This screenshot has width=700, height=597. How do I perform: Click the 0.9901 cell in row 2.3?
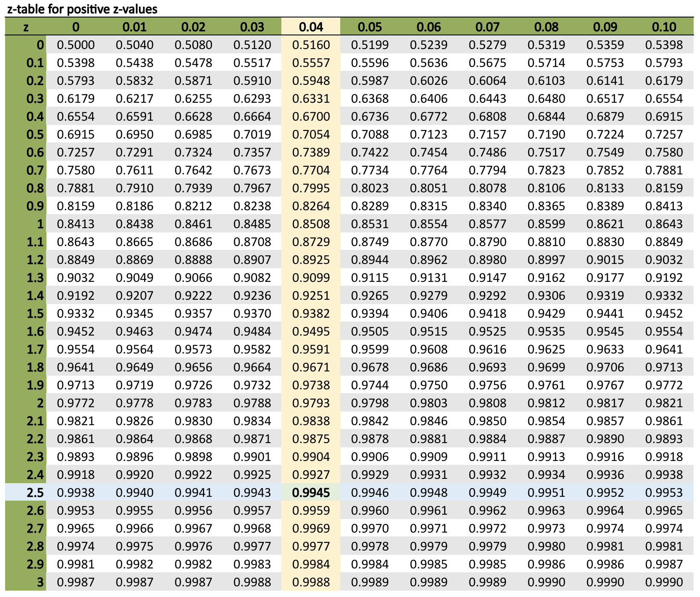point(252,457)
